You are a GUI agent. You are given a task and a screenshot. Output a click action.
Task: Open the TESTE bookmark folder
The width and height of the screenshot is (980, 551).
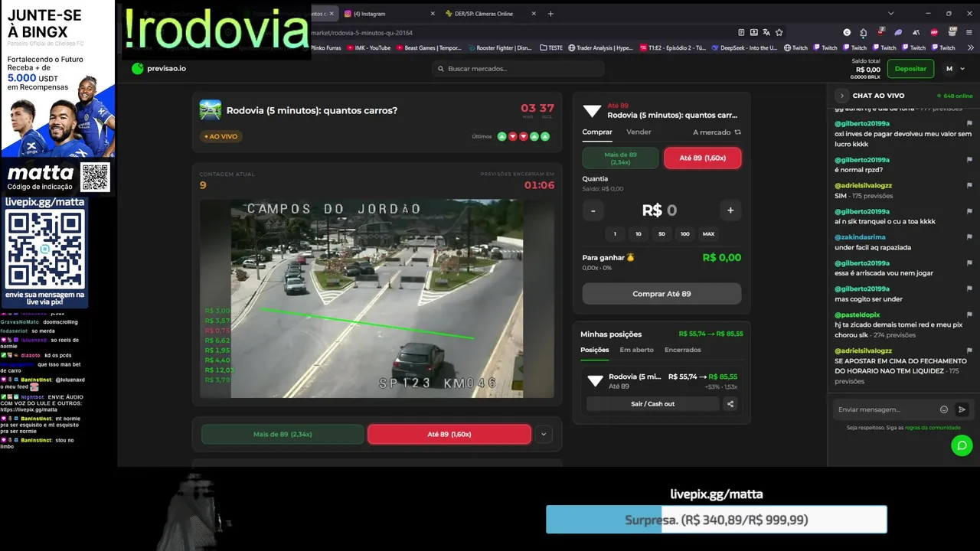[551, 47]
